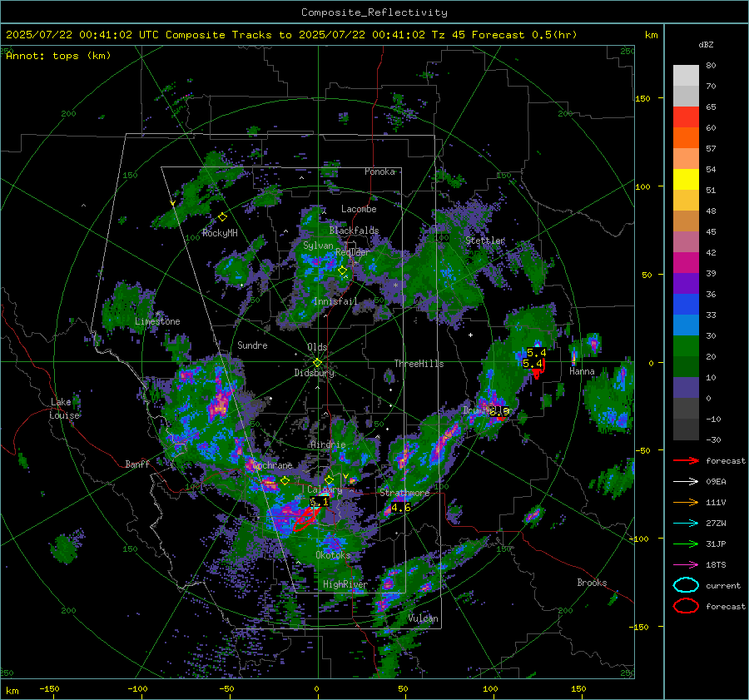This screenshot has width=749, height=700.
Task: Click the Composite_Reflectivity title
Action: tap(374, 12)
